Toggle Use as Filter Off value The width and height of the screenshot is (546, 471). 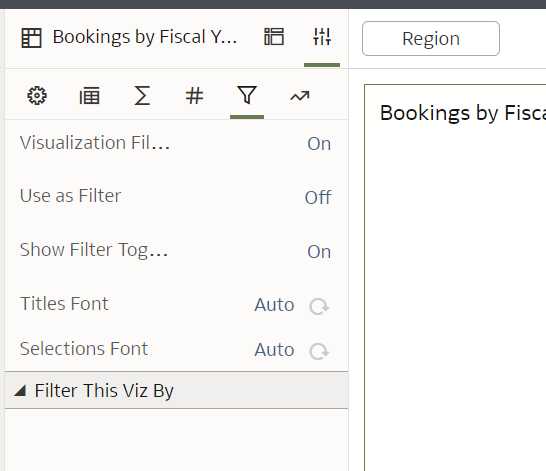pyautogui.click(x=318, y=197)
